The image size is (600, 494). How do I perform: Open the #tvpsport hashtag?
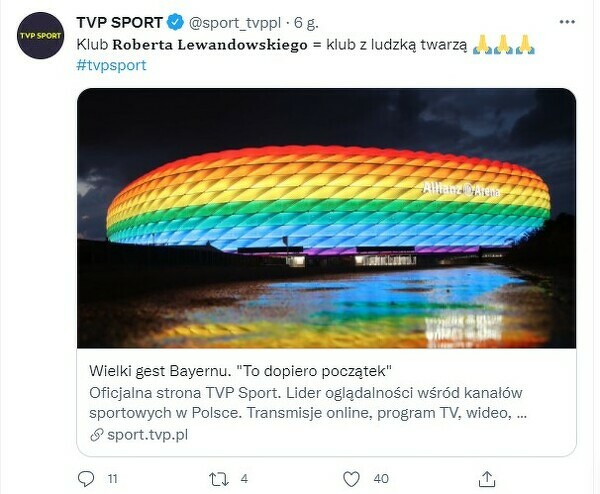(x=111, y=65)
